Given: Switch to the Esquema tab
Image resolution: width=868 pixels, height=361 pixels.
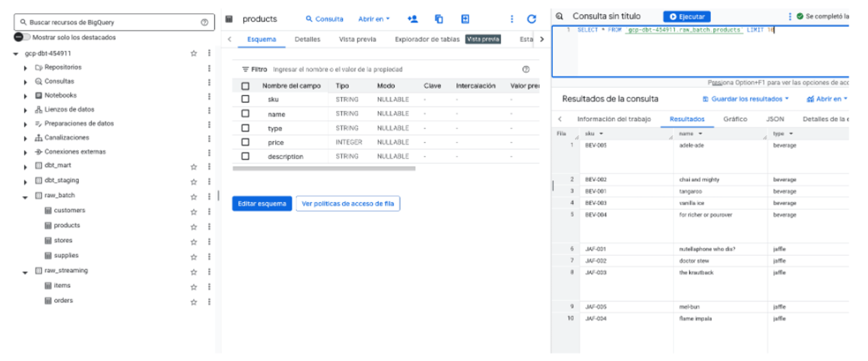Looking at the screenshot, I should pos(261,39).
